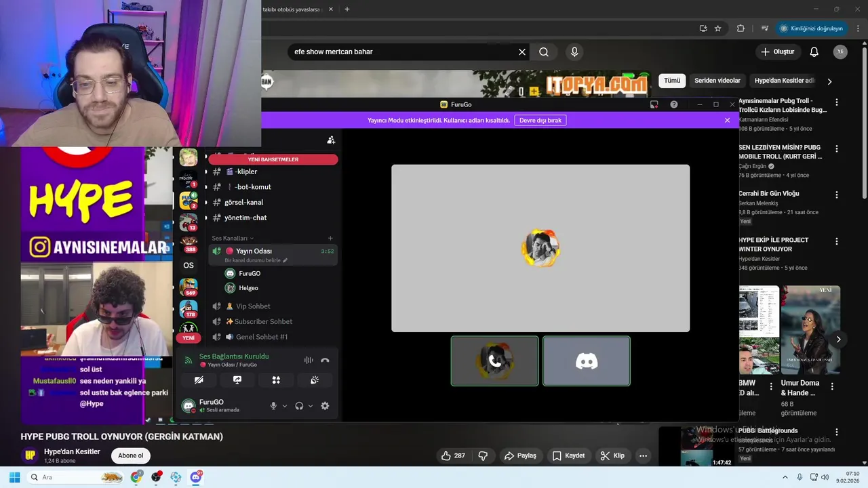Open the invite people icon in Discord
Viewport: 868px width, 488px height.
(x=331, y=140)
